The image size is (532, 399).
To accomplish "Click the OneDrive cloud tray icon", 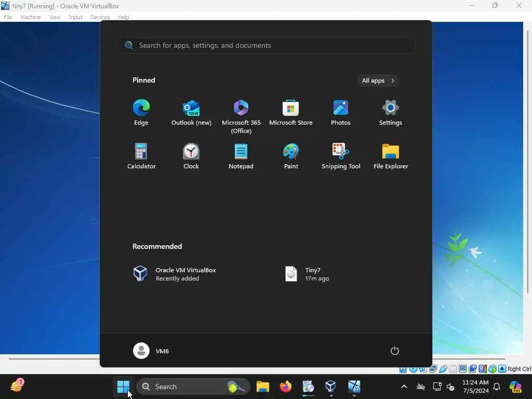I will [421, 387].
